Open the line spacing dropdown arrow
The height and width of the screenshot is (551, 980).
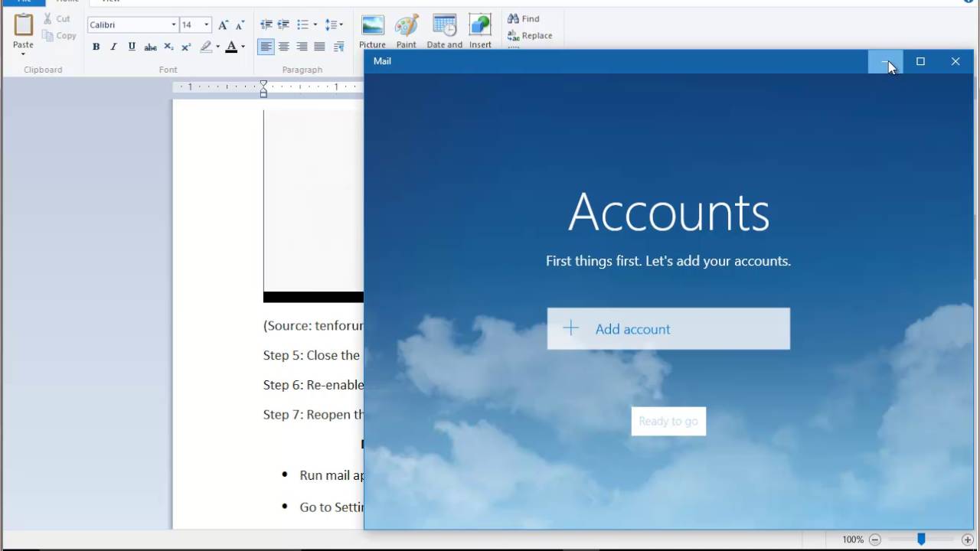pyautogui.click(x=341, y=24)
